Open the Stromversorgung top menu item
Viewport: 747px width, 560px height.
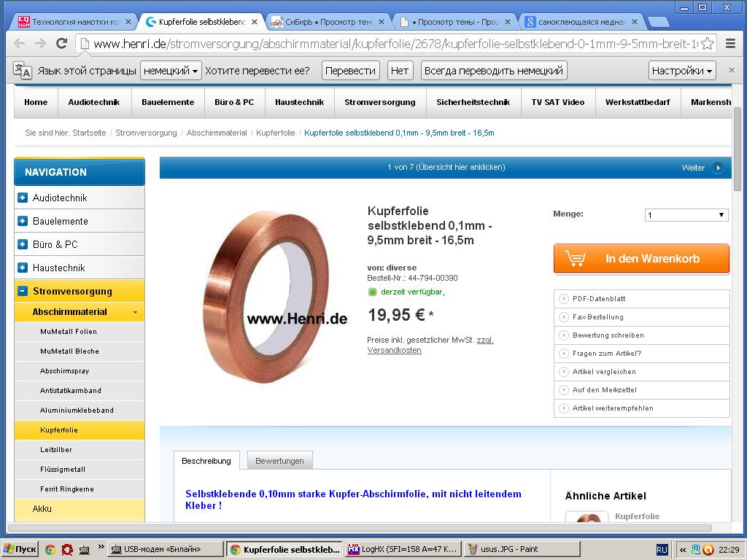click(x=379, y=102)
